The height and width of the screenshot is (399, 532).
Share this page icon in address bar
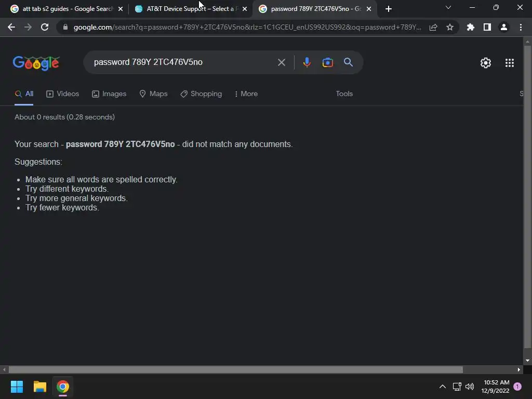[x=433, y=27]
